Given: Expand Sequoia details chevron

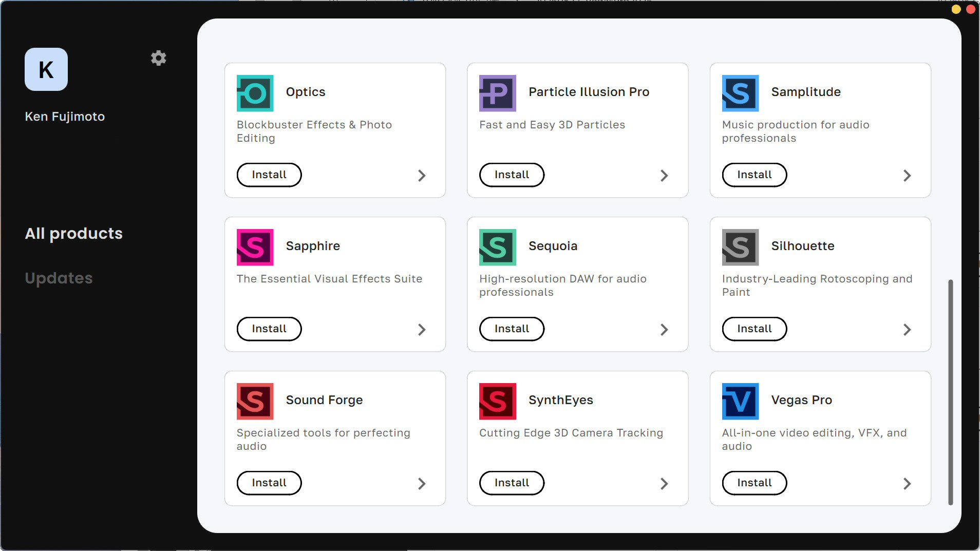Looking at the screenshot, I should [x=664, y=330].
